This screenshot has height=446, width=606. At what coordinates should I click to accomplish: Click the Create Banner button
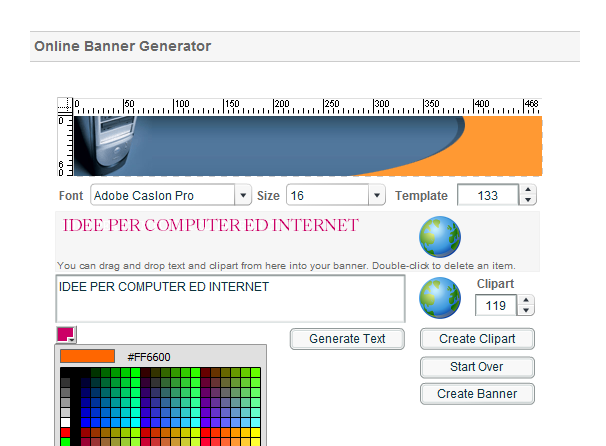coord(477,394)
